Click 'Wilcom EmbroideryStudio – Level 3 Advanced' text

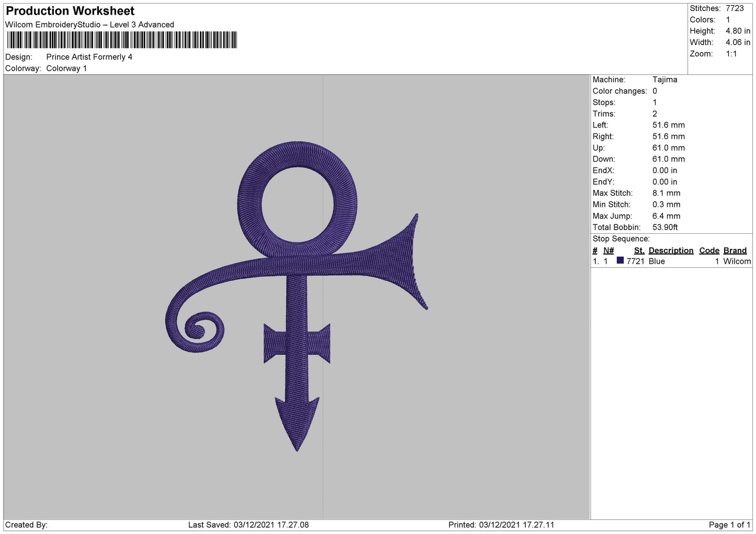tap(89, 25)
